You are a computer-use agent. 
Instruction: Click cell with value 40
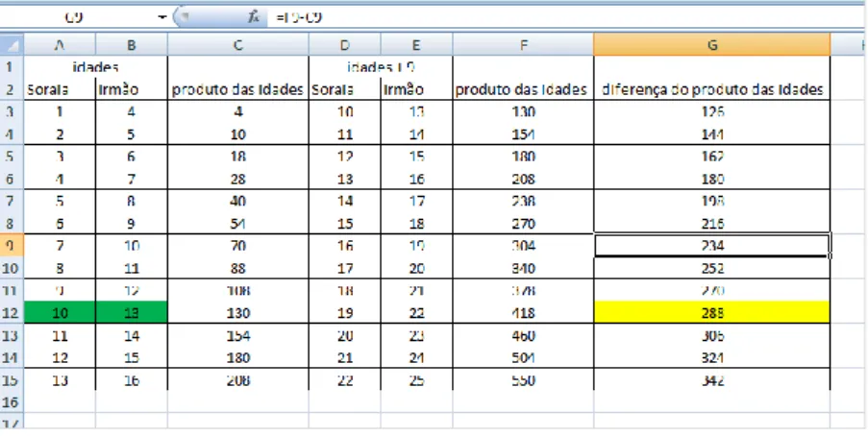point(238,201)
